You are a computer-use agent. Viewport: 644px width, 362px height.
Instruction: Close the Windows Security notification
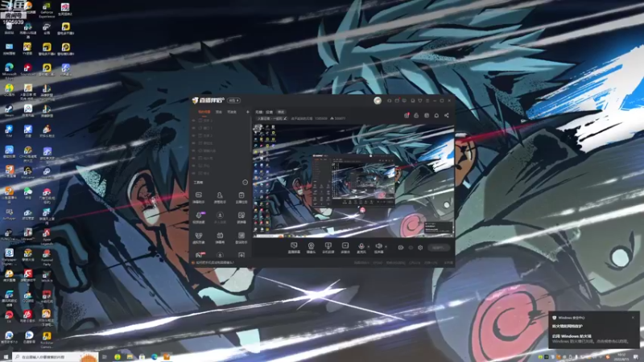coord(633,317)
